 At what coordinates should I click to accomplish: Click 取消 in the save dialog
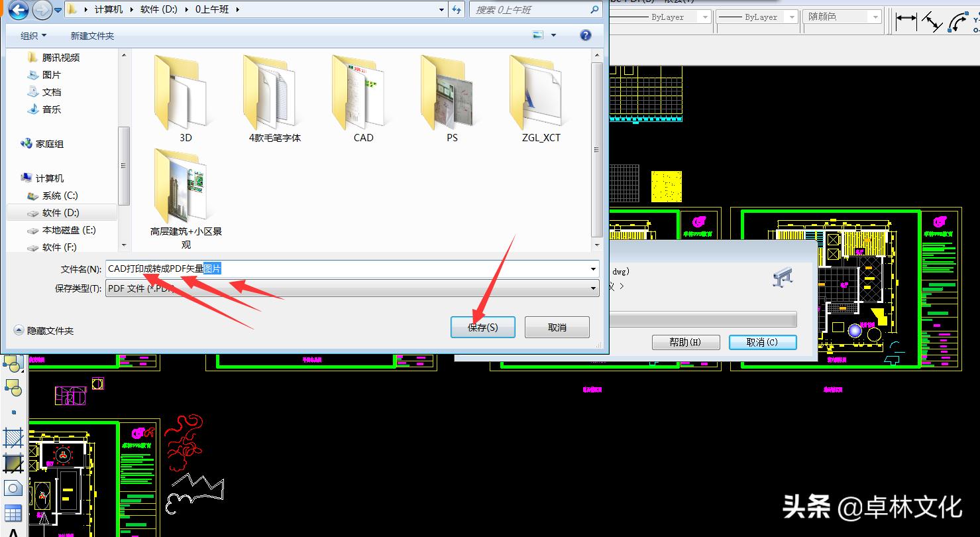[557, 328]
